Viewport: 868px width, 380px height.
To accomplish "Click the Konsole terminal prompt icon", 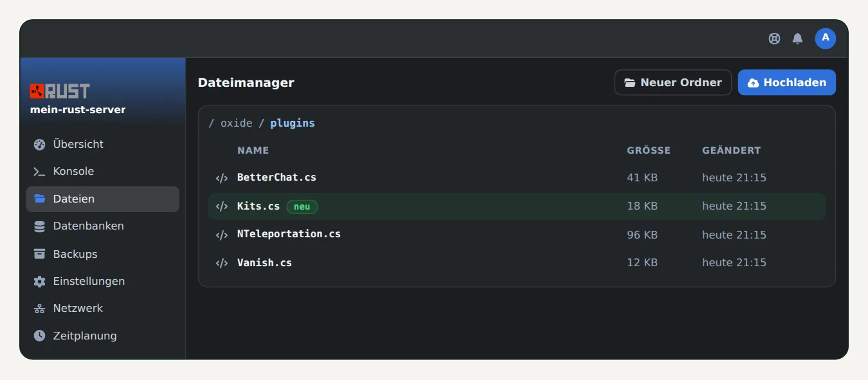I will [x=40, y=172].
